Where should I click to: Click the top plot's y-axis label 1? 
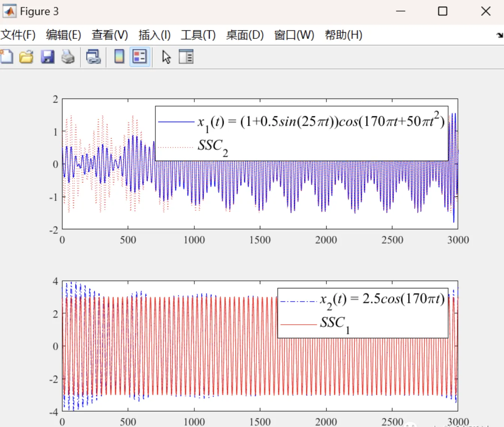click(55, 132)
